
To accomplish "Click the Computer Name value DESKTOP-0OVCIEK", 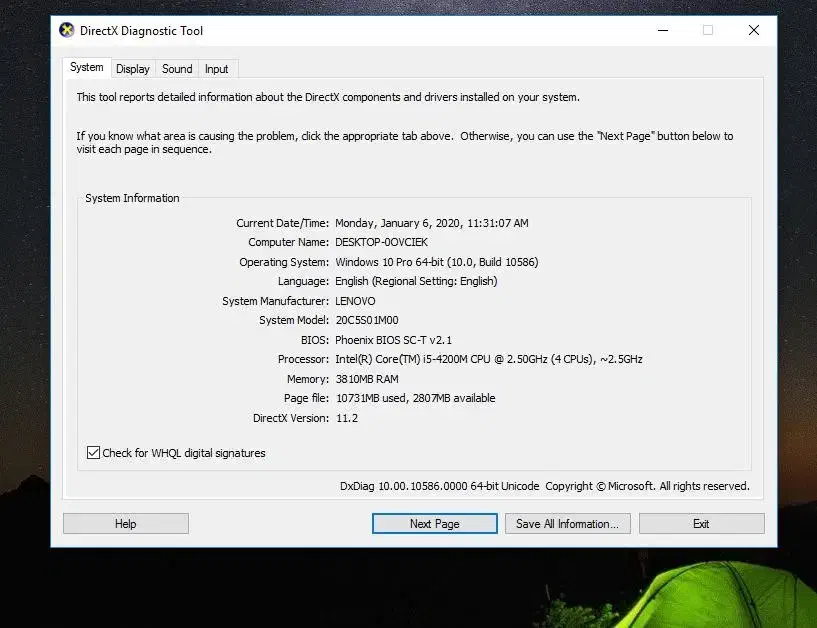I will [383, 243].
